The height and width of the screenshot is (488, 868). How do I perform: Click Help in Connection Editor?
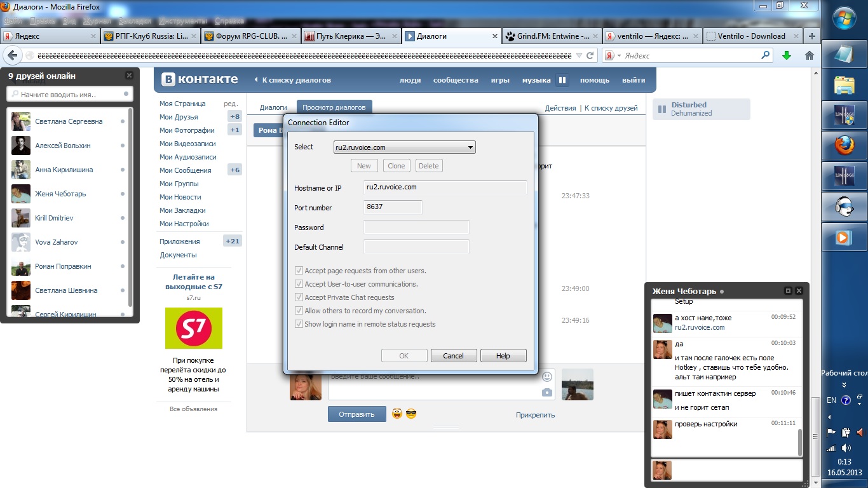pos(503,356)
